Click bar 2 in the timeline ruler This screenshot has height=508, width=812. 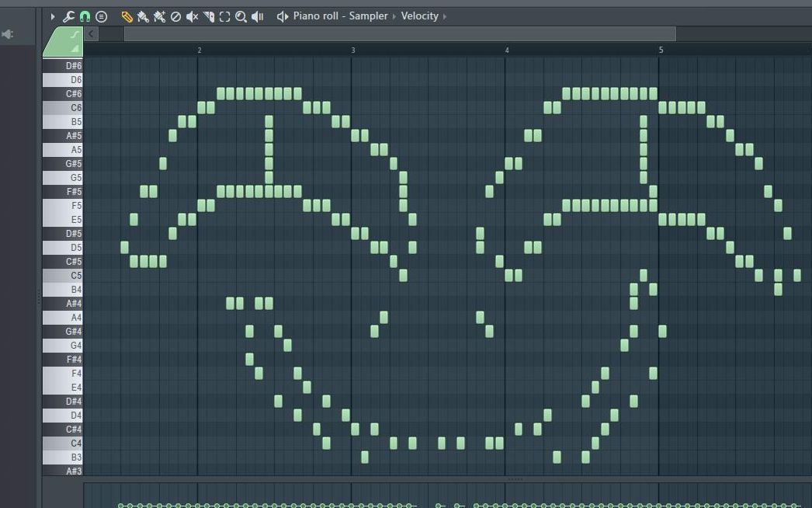[200, 50]
